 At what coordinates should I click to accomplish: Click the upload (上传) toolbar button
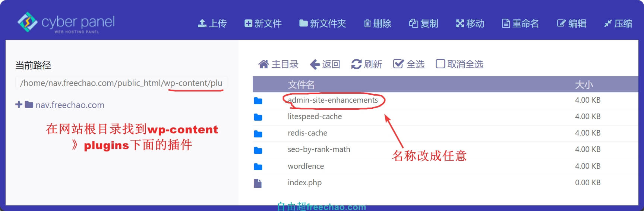(x=212, y=24)
